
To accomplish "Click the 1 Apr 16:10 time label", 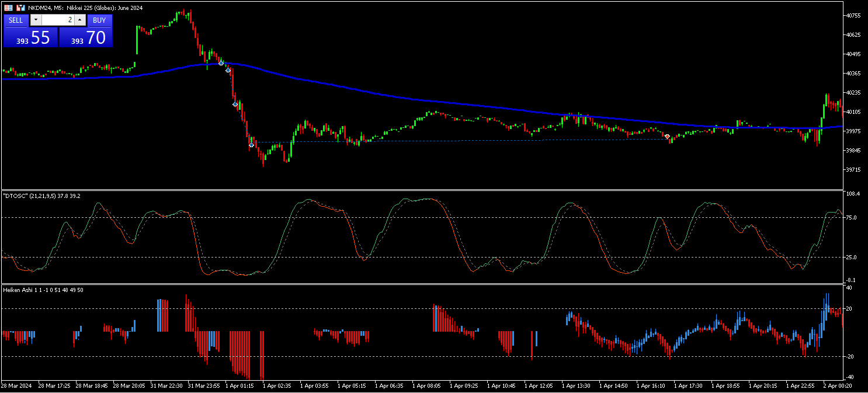I will coord(651,386).
